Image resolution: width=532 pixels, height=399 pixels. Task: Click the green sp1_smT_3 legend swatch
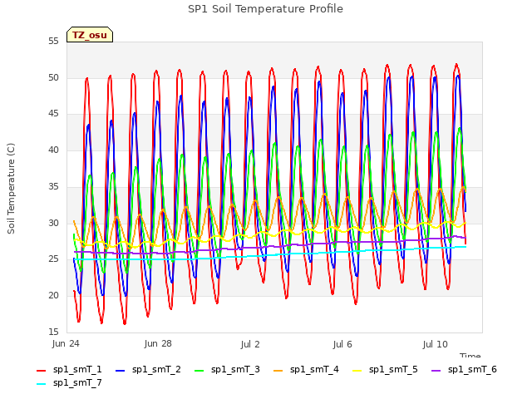point(199,371)
